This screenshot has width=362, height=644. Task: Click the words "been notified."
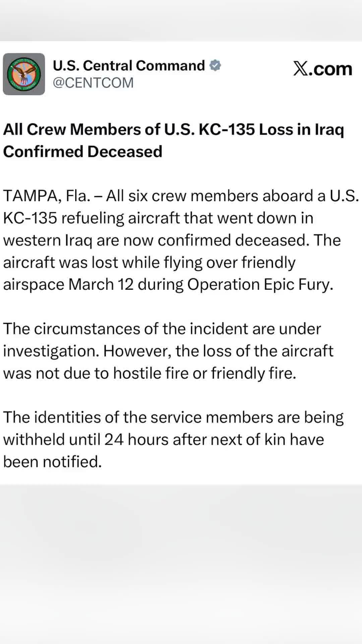pyautogui.click(x=52, y=462)
